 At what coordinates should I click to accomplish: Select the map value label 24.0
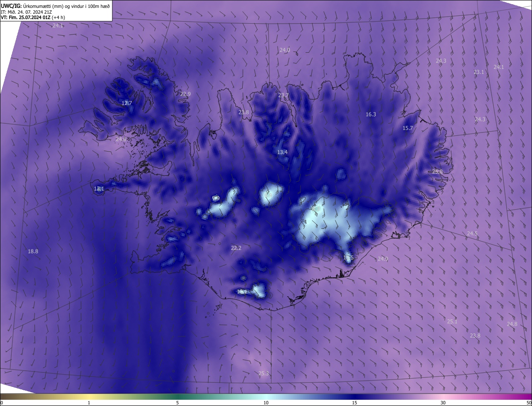285,50
